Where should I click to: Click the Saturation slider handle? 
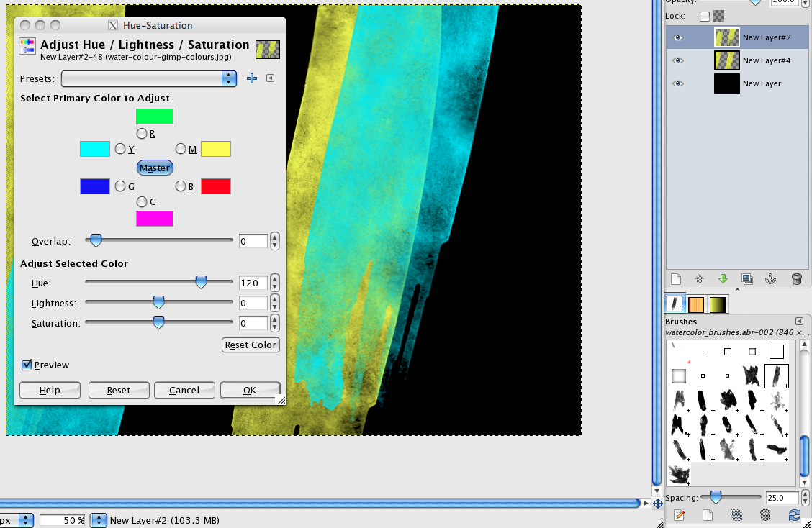158,322
